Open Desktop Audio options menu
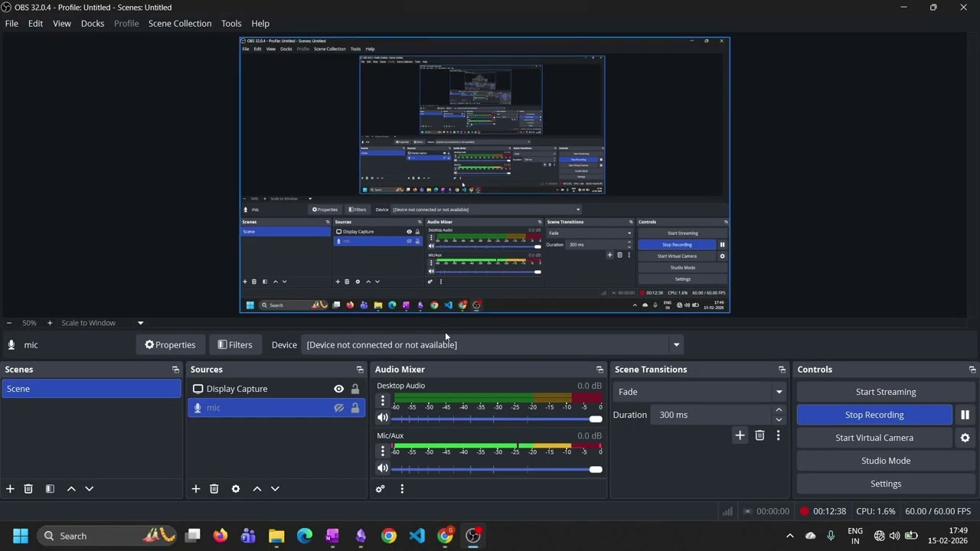 pyautogui.click(x=383, y=401)
